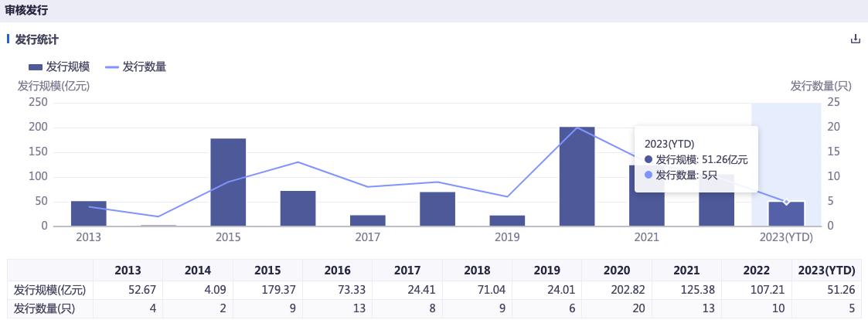Image resolution: width=868 pixels, height=320 pixels.
Task: Click the tooltip line 发行规模: 51.26亿元
Action: (x=697, y=160)
